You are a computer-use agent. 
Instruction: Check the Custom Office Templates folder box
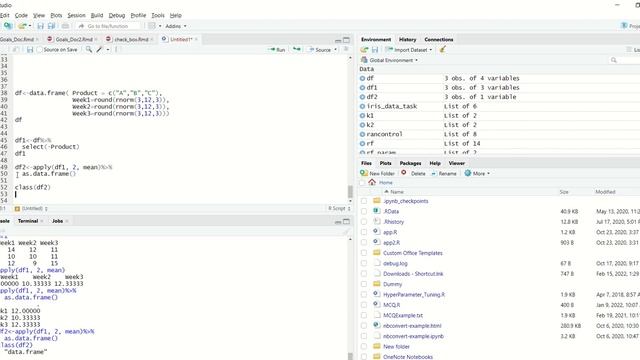[x=364, y=253]
